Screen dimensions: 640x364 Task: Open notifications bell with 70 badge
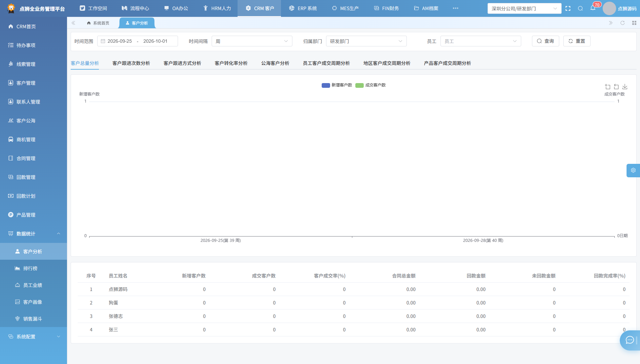(593, 8)
